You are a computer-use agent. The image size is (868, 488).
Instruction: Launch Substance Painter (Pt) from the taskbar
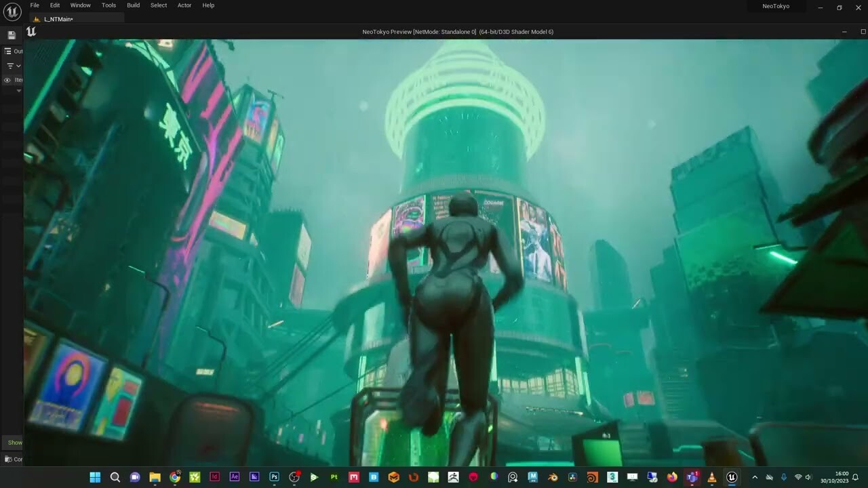334,477
